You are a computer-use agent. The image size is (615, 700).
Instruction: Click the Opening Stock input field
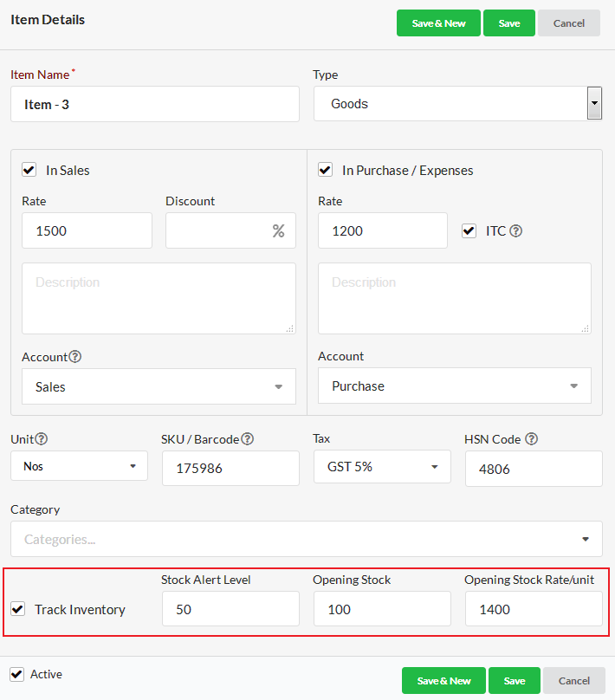[382, 609]
